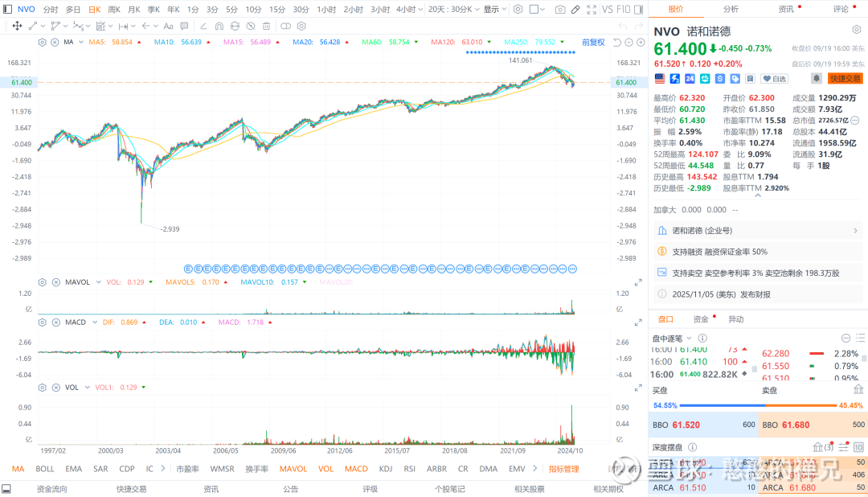Viewport: 868px width, 497px height.
Task: Add a comment bubble annotation
Action: click(x=184, y=26)
